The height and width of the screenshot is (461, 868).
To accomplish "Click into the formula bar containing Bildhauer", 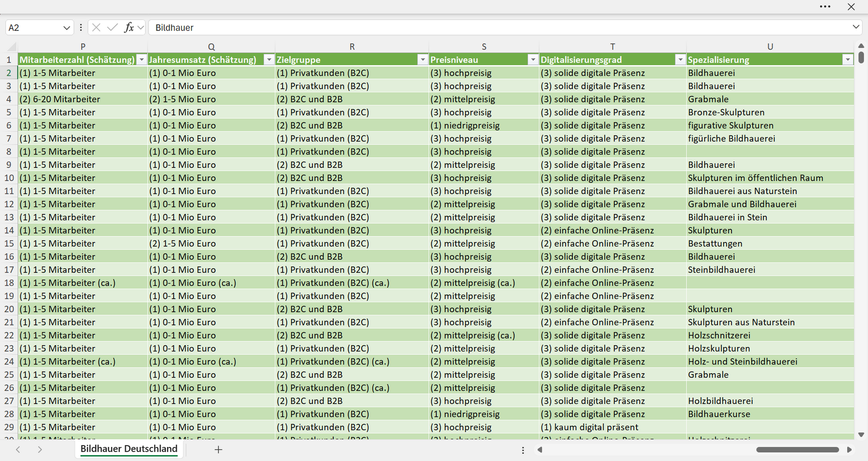I will pos(499,28).
